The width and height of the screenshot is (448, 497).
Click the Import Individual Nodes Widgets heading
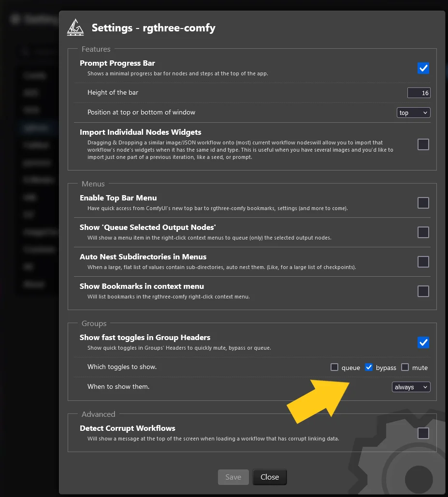click(141, 132)
